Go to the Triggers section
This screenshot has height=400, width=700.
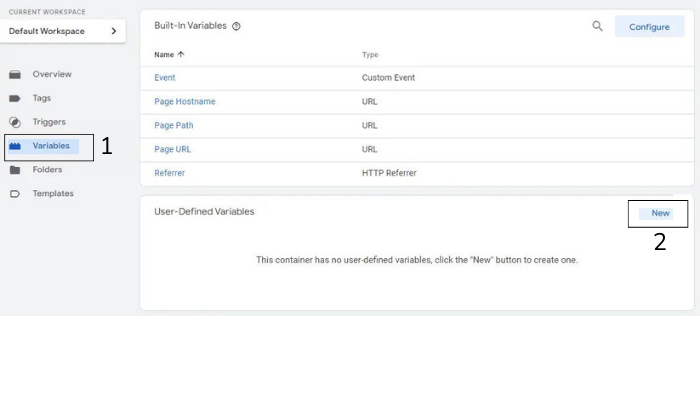click(x=48, y=122)
